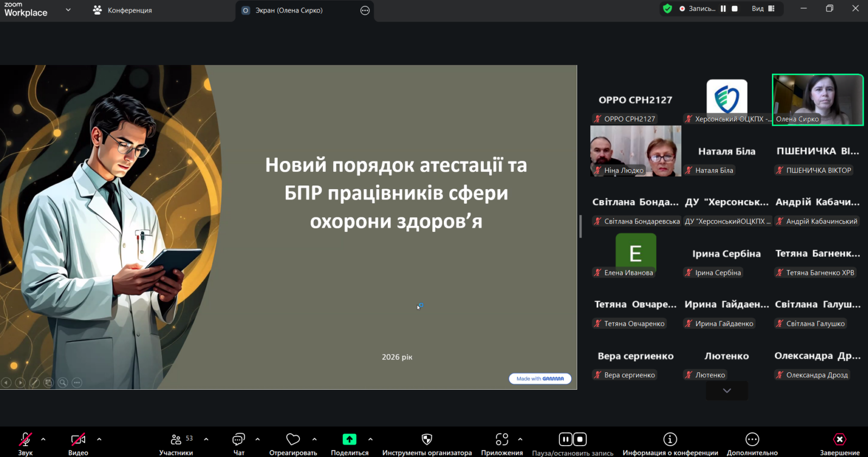Viewport: 868px width, 457px height.
Task: Open the Приложения apps icon
Action: [x=502, y=439]
